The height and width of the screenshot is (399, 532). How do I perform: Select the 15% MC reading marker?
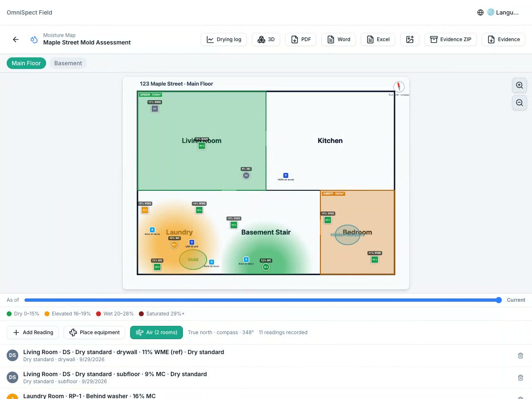157,267
